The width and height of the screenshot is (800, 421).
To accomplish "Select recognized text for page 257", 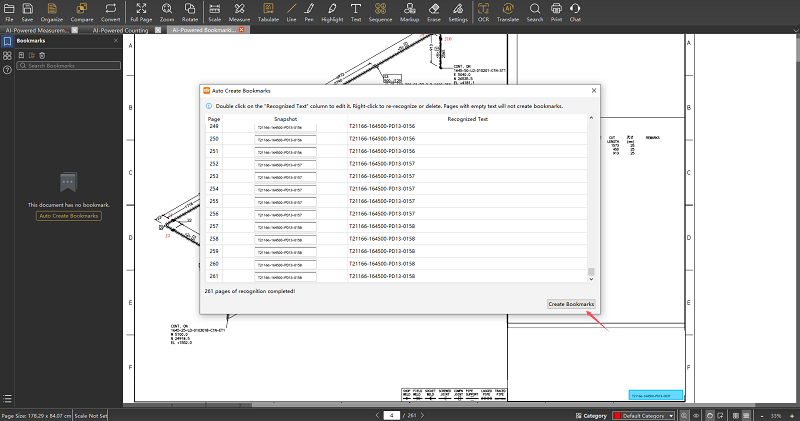I will tap(381, 227).
